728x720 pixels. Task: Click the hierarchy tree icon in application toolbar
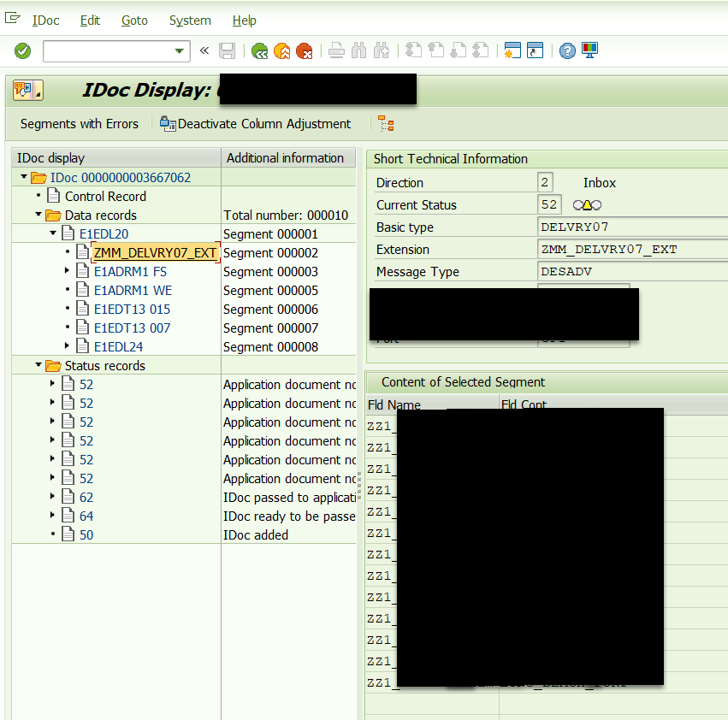(x=386, y=124)
